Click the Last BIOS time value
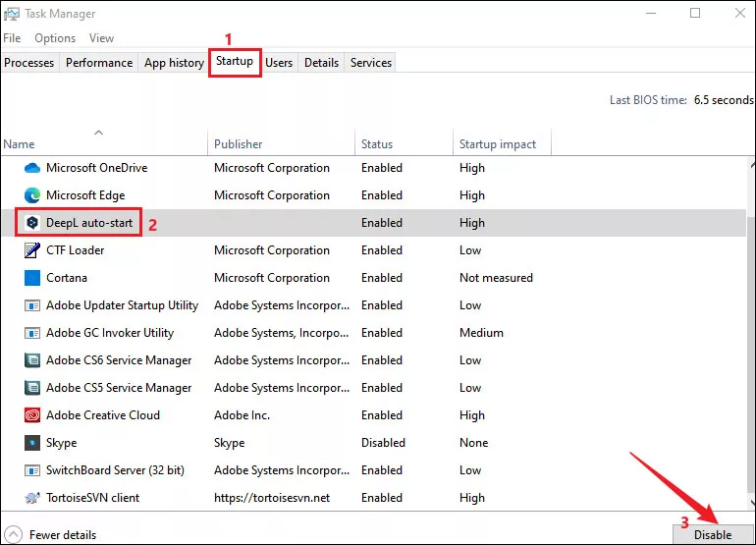Screen dimensions: 756x545 tap(724, 100)
